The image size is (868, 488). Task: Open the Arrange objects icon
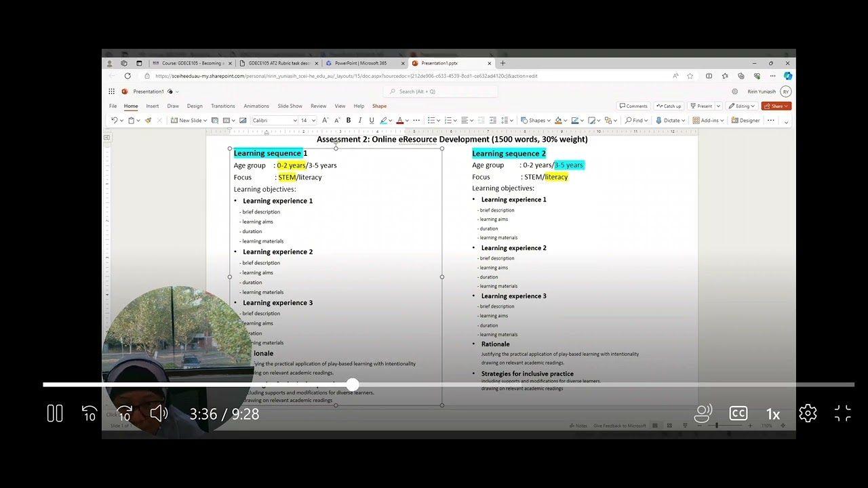(x=608, y=121)
